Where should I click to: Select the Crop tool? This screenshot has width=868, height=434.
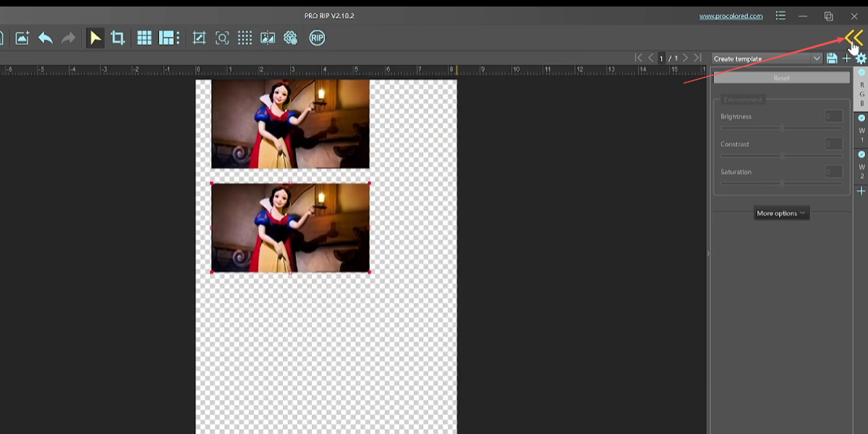click(117, 38)
